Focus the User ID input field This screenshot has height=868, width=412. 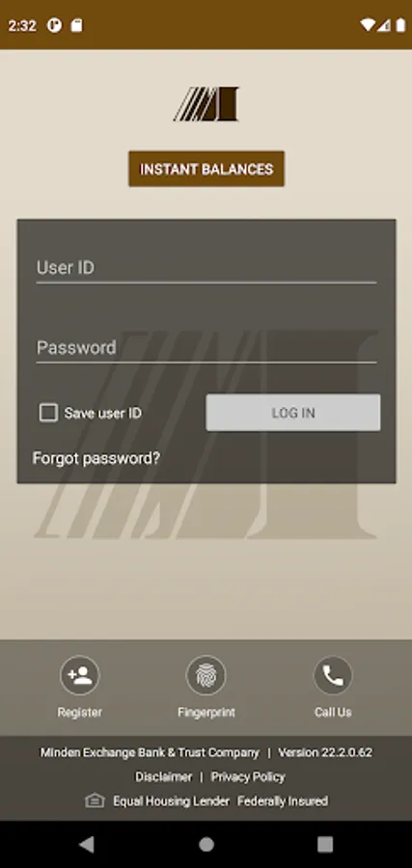point(206,268)
